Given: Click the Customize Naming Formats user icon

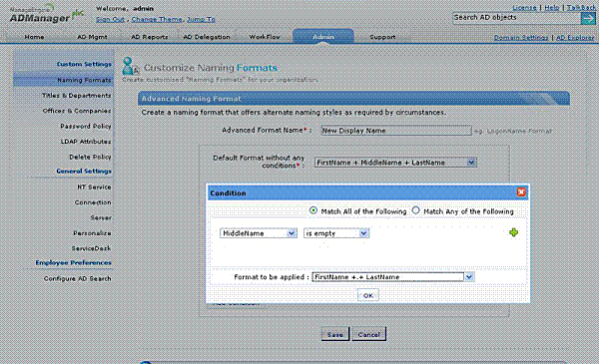Looking at the screenshot, I should tap(130, 67).
